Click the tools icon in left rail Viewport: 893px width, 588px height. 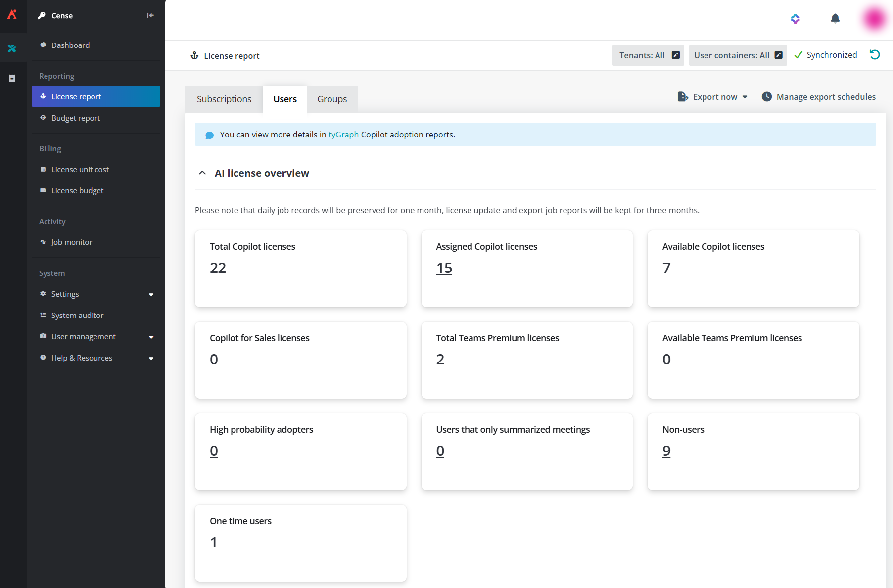click(x=12, y=48)
